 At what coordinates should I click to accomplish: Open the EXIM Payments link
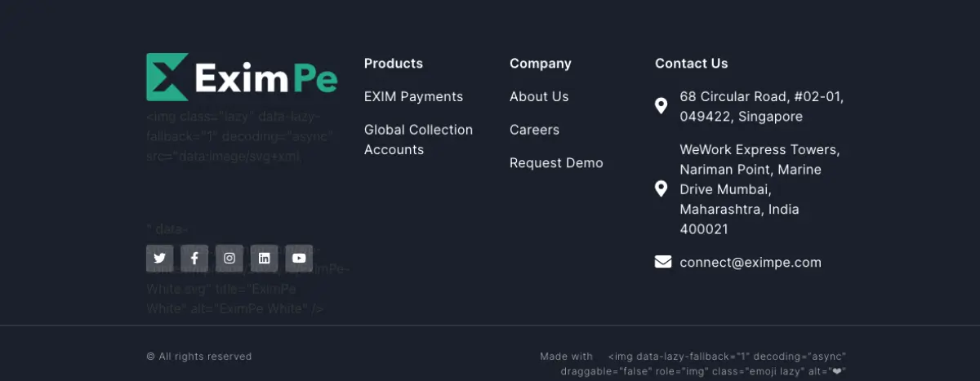click(x=413, y=96)
